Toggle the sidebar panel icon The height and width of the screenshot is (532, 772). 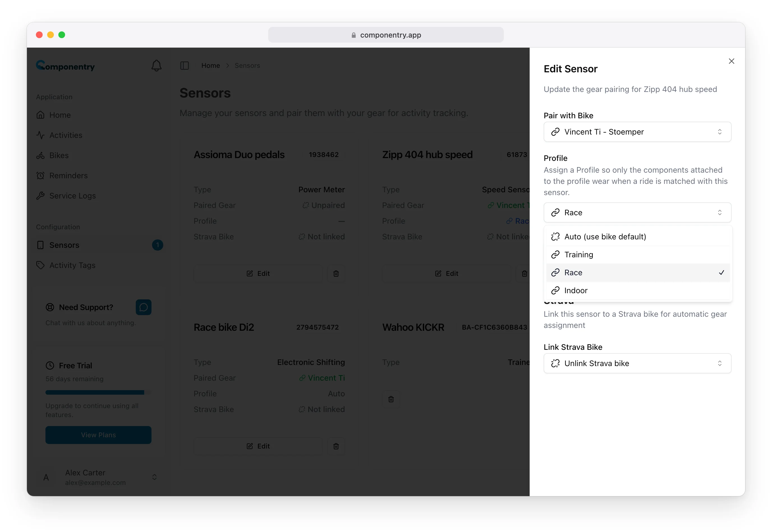[x=185, y=66]
